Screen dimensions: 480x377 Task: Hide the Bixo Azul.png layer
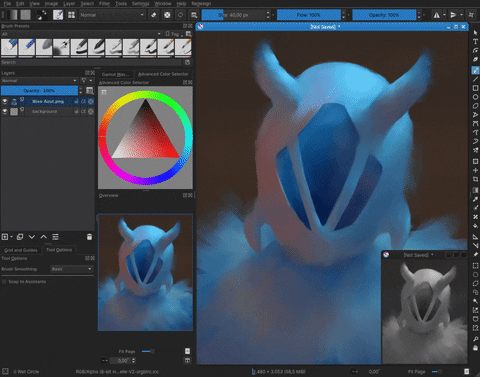pyautogui.click(x=5, y=101)
